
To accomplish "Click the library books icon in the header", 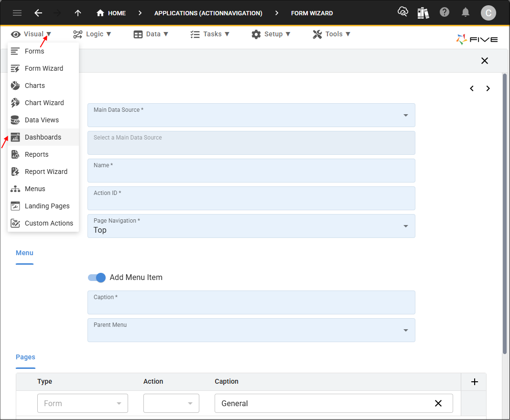I will [423, 13].
